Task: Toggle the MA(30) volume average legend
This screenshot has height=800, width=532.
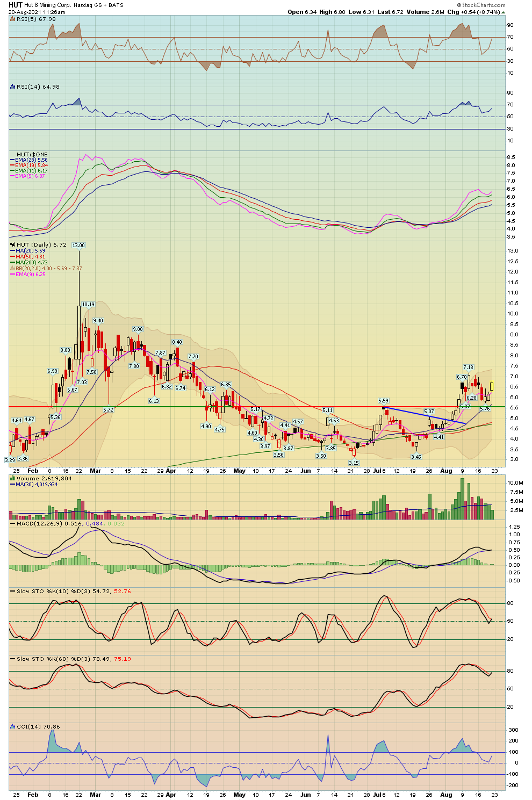Action: click(x=13, y=485)
